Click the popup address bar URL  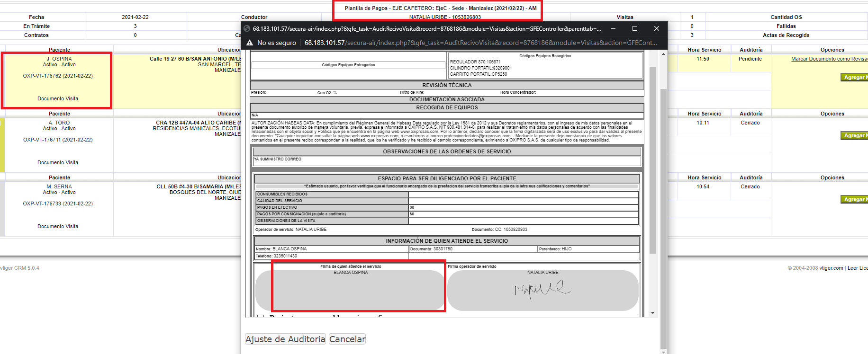[480, 43]
